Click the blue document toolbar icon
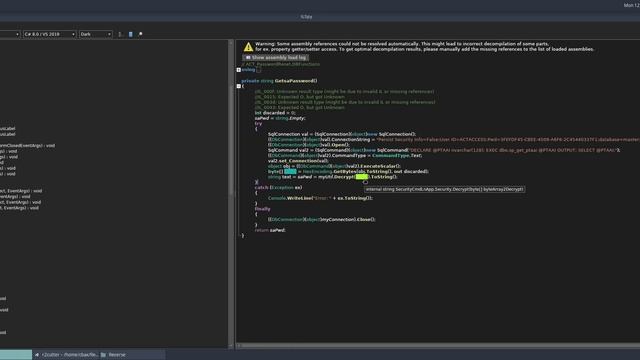The image size is (640, 360). (131, 34)
